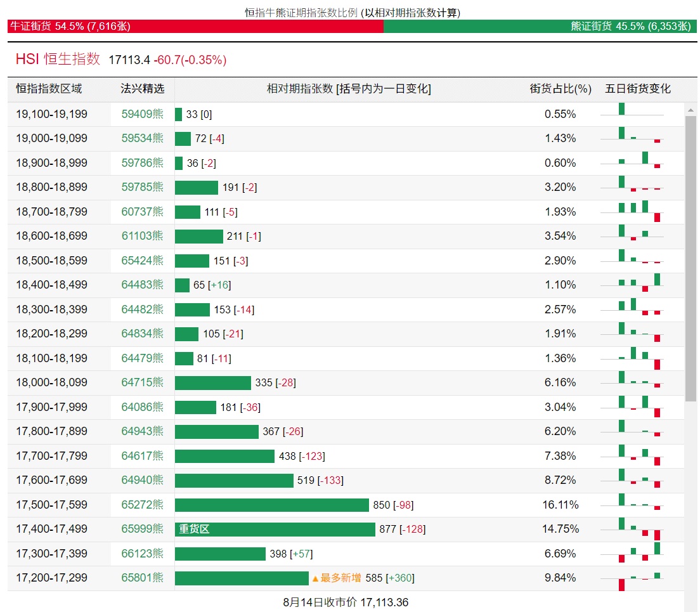This screenshot has height=612, width=700.
Task: Click the five-day chart for 17,300-17,399 row
Action: [x=632, y=554]
